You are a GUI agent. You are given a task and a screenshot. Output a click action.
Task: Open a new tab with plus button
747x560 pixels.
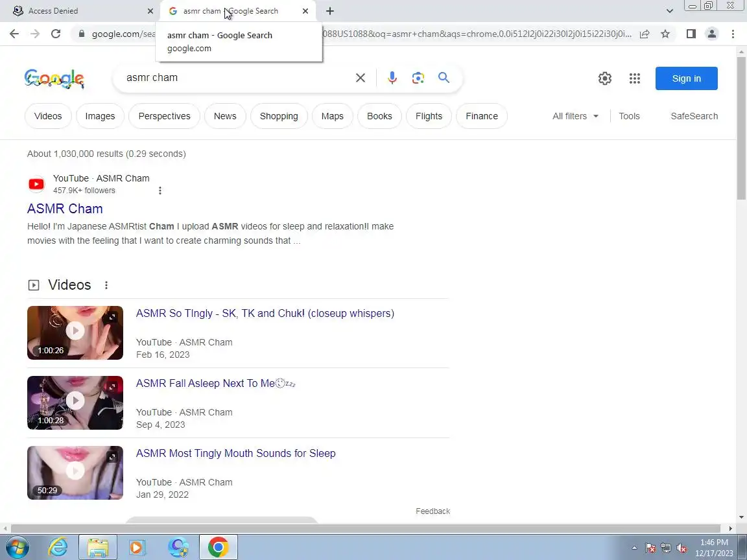(329, 11)
